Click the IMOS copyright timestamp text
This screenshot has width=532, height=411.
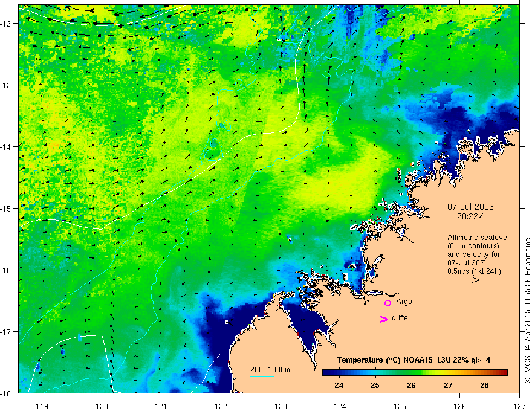pos(527,311)
